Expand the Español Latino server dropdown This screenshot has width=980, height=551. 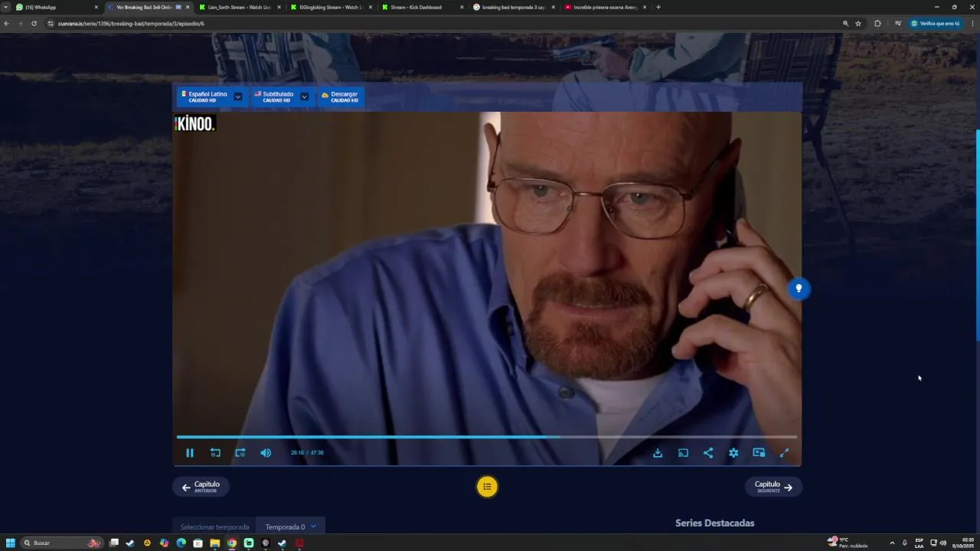[x=238, y=96]
